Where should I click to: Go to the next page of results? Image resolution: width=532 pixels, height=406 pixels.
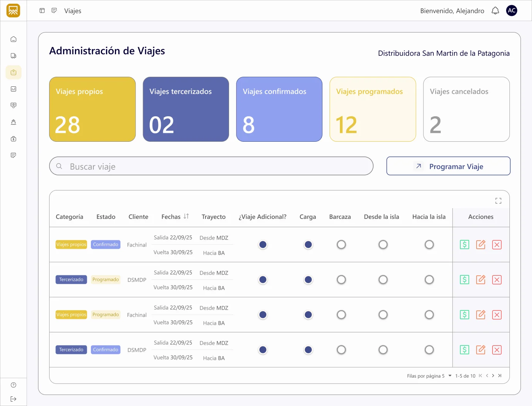[493, 376]
